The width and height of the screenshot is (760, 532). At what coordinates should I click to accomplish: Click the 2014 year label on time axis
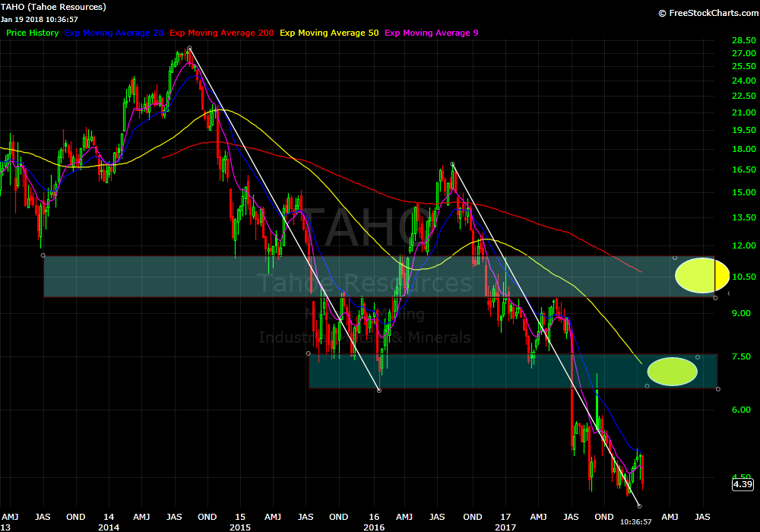pos(109,527)
